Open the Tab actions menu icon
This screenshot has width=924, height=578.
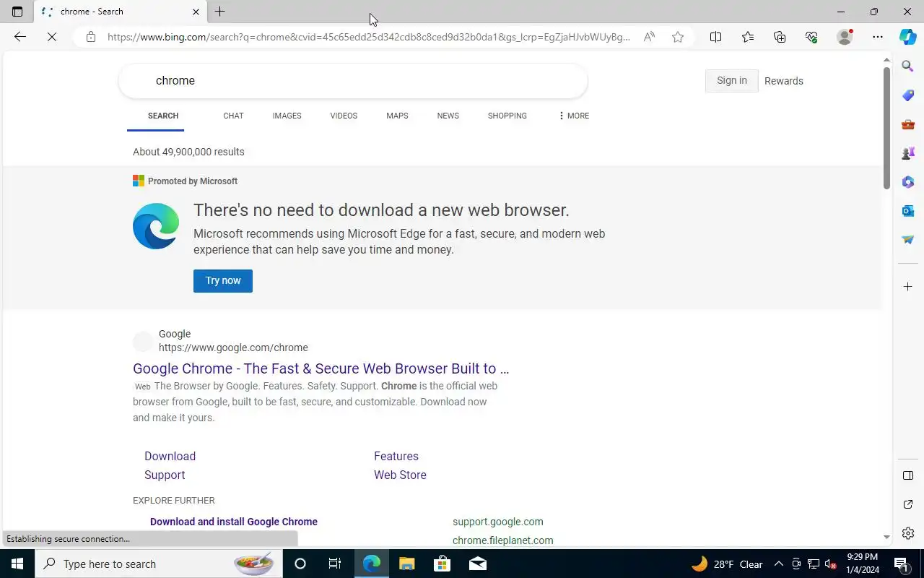click(17, 12)
